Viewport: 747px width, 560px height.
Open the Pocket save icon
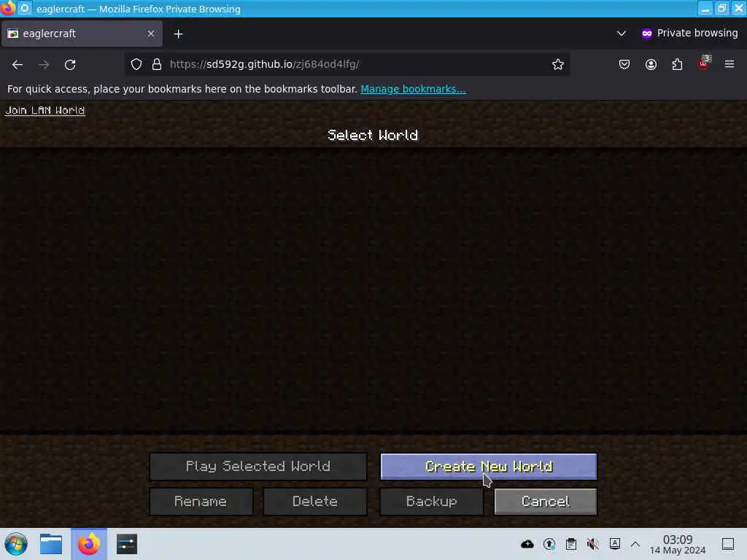[x=624, y=64]
